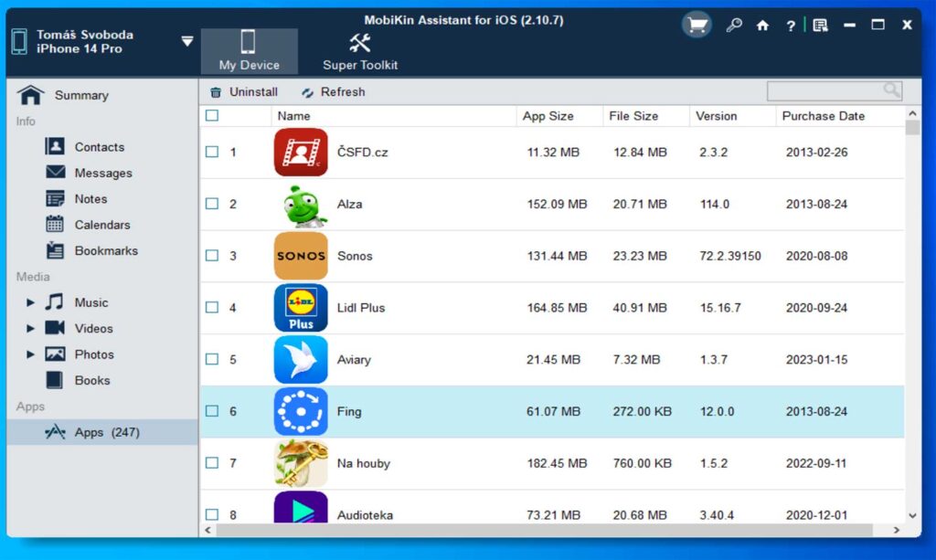Check the box for ČSFD.cz app
936x560 pixels.
coord(212,152)
